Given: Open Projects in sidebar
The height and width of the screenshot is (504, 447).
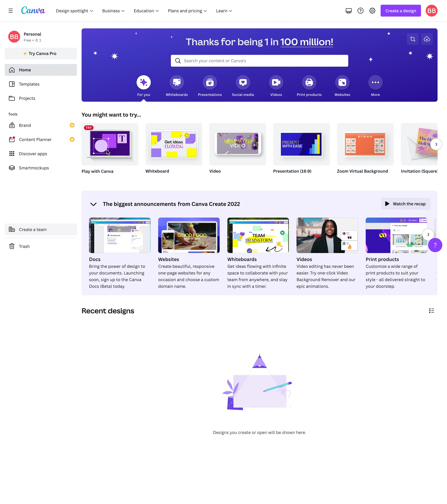Looking at the screenshot, I should pyautogui.click(x=41, y=98).
